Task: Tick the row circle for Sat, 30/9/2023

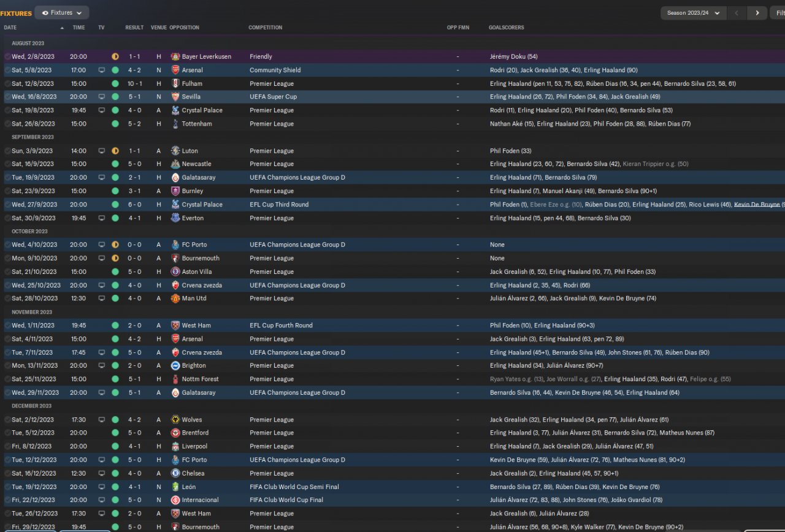Action: point(7,218)
